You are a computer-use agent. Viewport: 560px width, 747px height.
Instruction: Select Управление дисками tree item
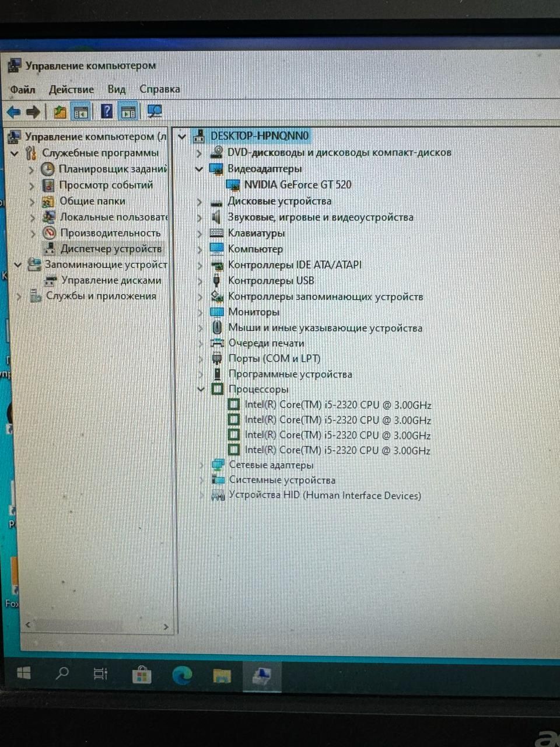(x=111, y=281)
